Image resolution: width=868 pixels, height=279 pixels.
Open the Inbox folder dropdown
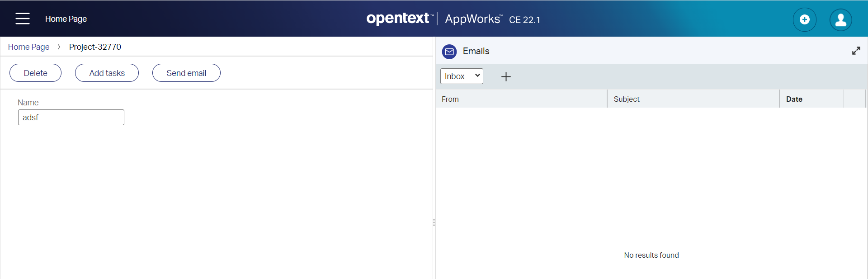tap(462, 76)
